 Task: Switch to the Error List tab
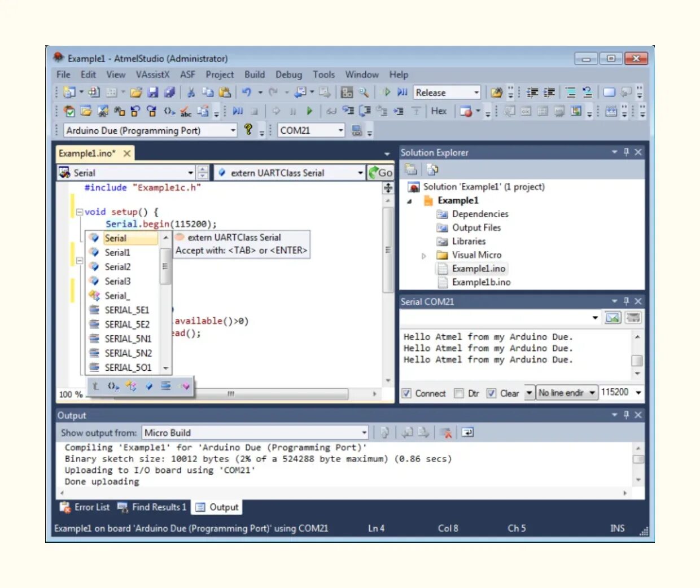click(85, 507)
